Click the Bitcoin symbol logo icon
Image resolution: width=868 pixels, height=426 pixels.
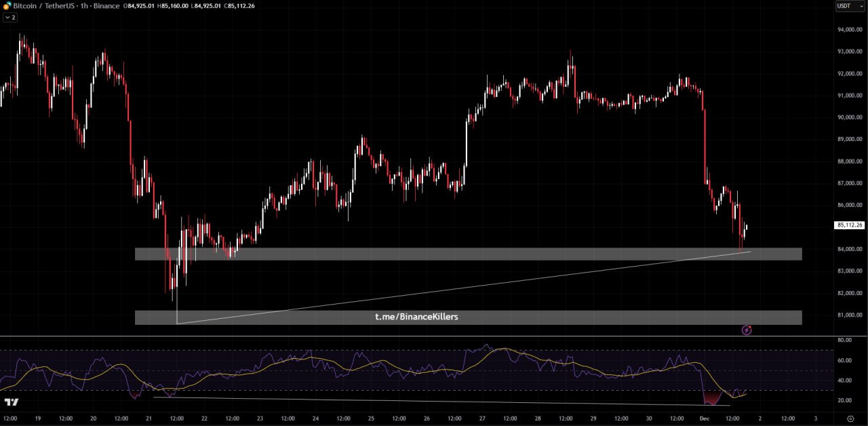(7, 6)
